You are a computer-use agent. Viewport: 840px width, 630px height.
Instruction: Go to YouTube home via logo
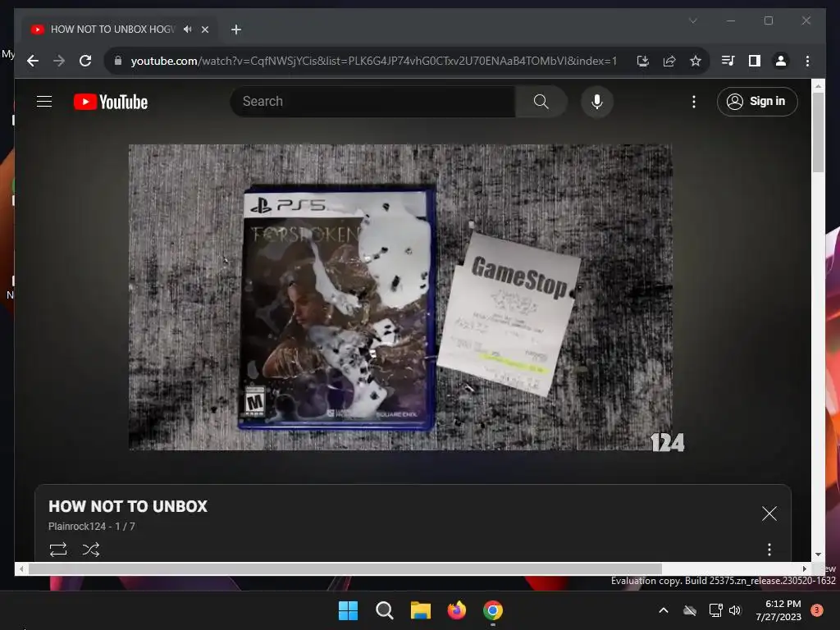111,102
